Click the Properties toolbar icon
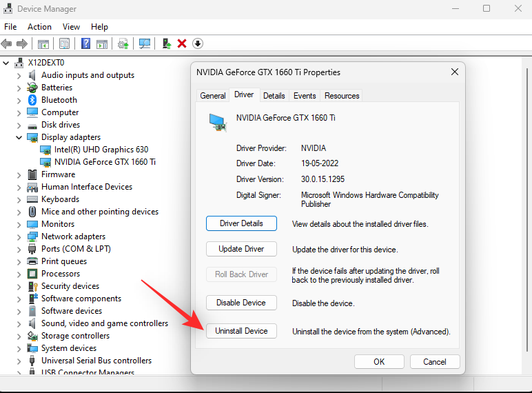Image resolution: width=532 pixels, height=393 pixels. click(x=64, y=43)
